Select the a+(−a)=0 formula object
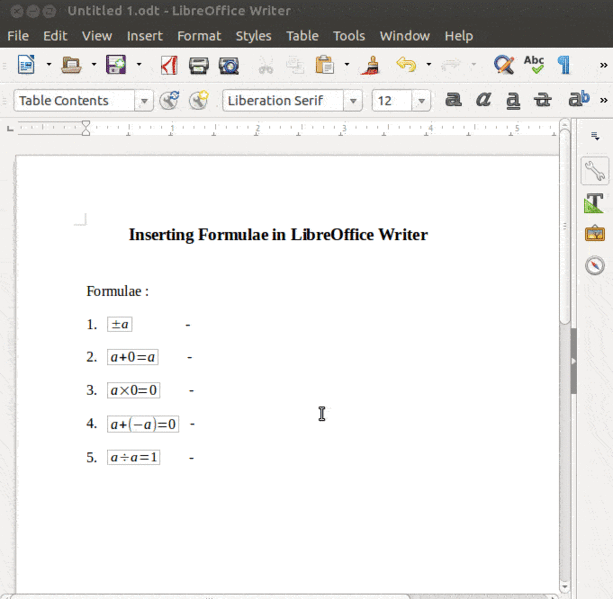 [143, 424]
